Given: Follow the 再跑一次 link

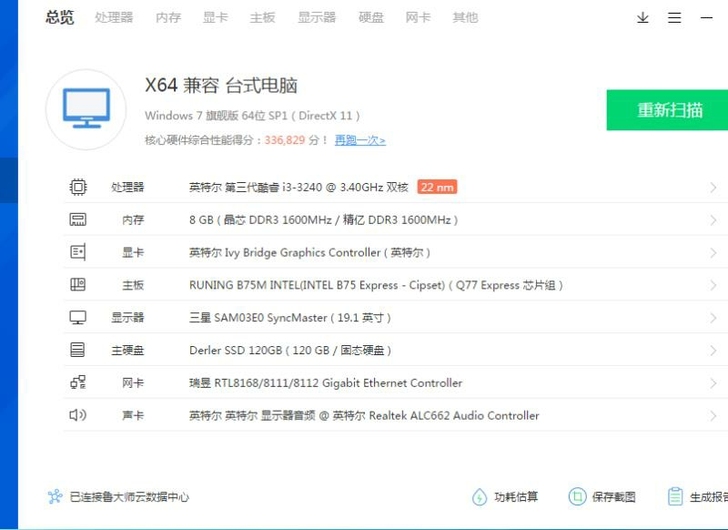Looking at the screenshot, I should pyautogui.click(x=360, y=140).
